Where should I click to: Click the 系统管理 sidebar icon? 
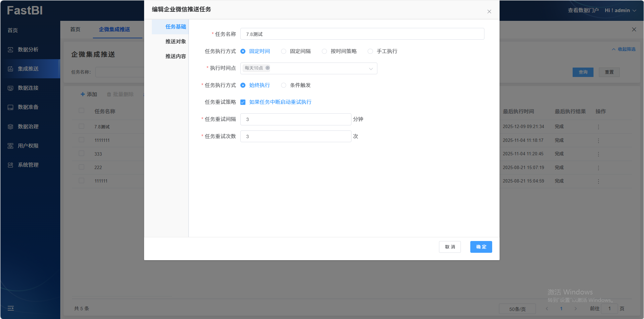coord(10,165)
